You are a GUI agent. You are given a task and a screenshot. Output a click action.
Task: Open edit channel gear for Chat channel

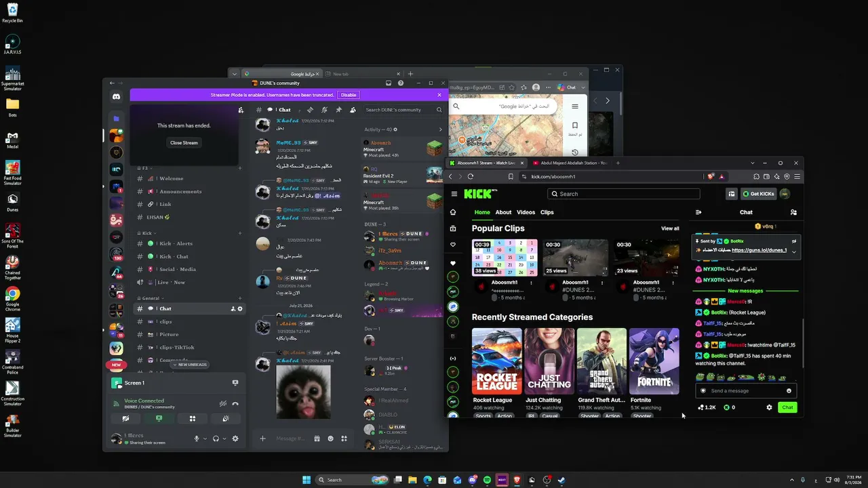click(240, 309)
